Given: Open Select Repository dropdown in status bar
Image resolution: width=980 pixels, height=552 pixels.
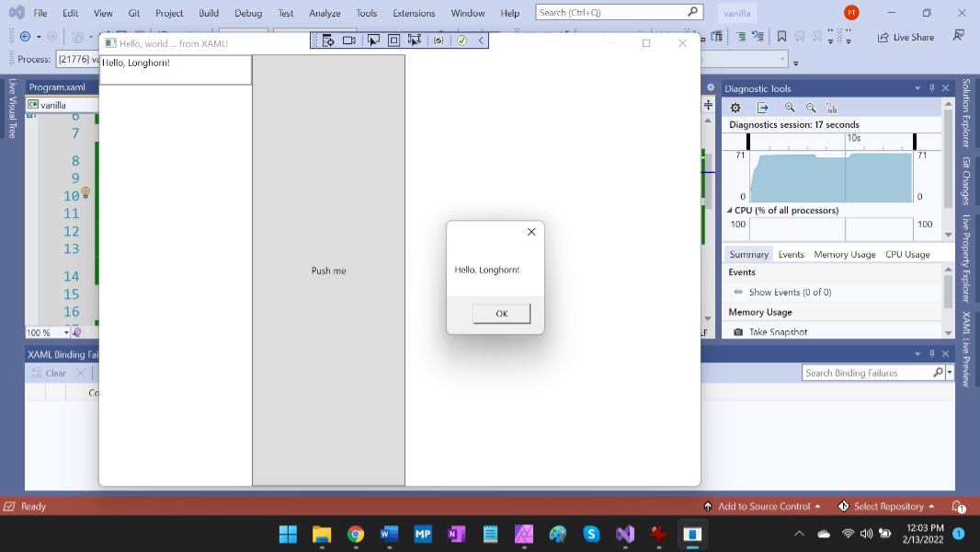Looking at the screenshot, I should (887, 507).
